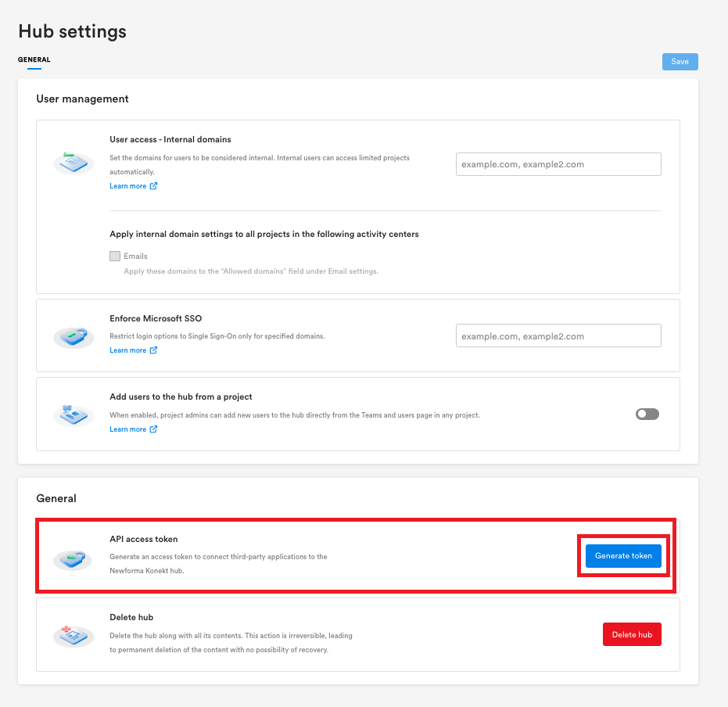Image resolution: width=728 pixels, height=707 pixels.
Task: Click the User access internal domains illustration icon
Action: tap(74, 163)
